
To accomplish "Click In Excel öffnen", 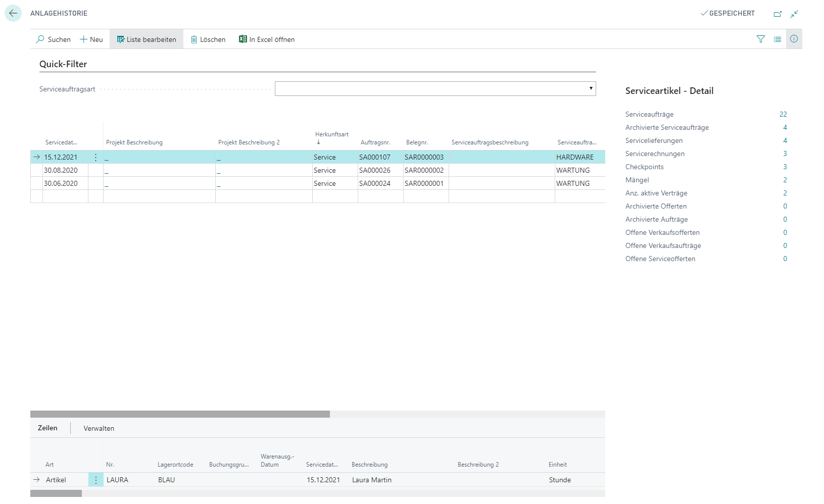I will [x=267, y=39].
